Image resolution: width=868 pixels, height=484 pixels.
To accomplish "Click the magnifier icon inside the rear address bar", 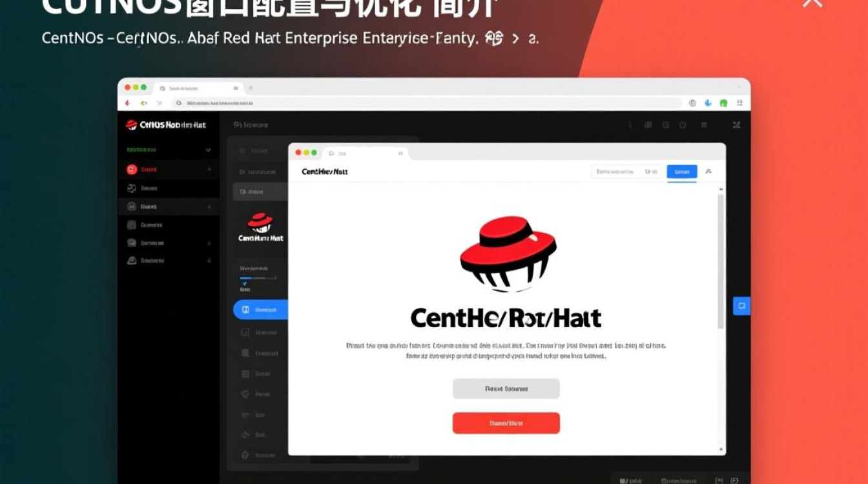I will coord(179,103).
